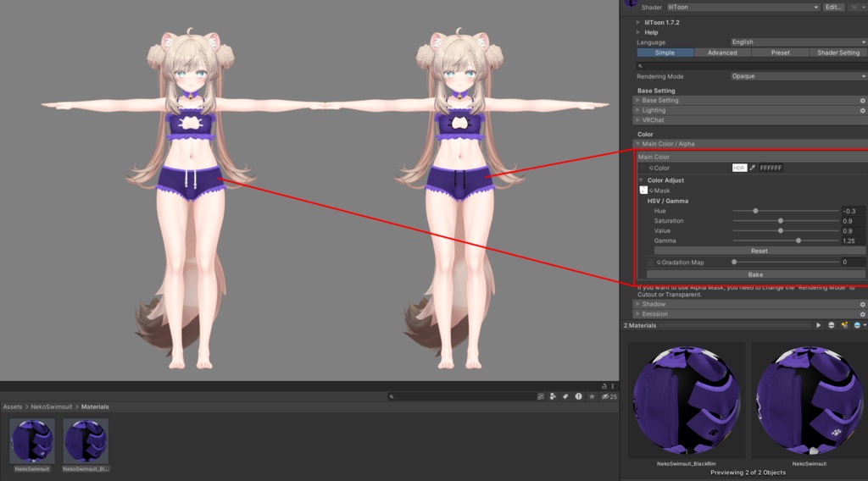This screenshot has height=481, width=868.
Task: Search by import log type icon
Action: point(578,396)
